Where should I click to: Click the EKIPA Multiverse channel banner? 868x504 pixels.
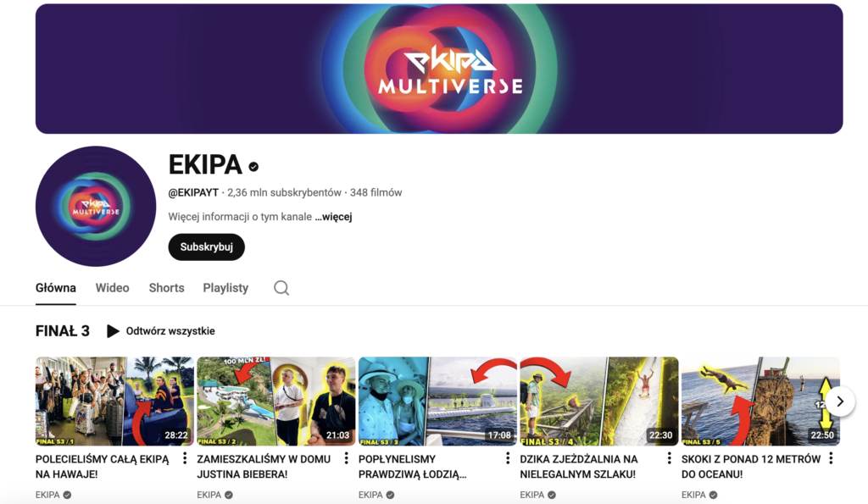[x=439, y=69]
